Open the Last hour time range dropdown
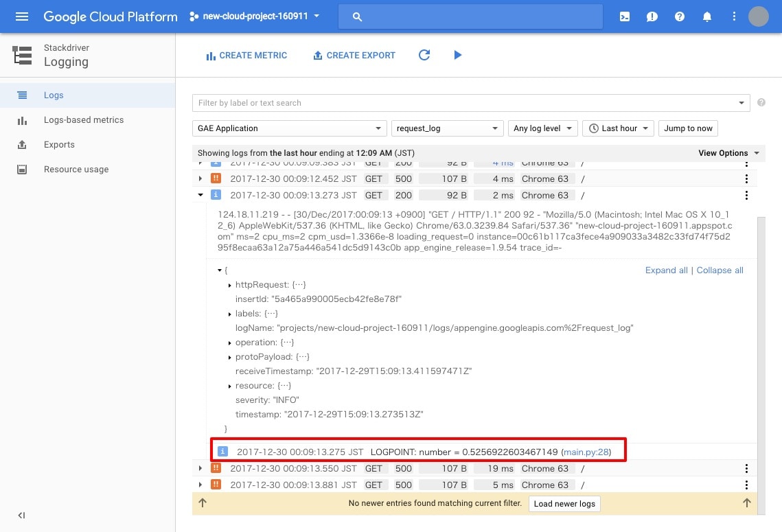 coord(618,128)
